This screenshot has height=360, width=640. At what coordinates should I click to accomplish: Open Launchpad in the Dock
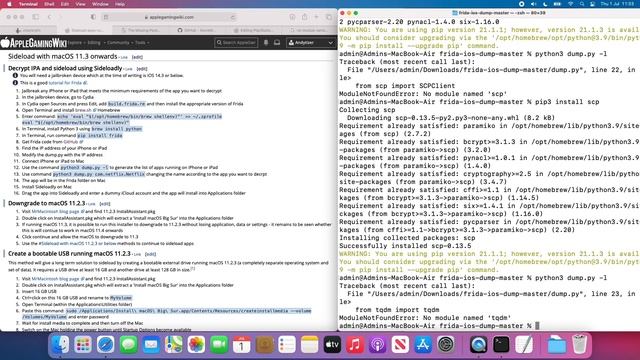83,344
